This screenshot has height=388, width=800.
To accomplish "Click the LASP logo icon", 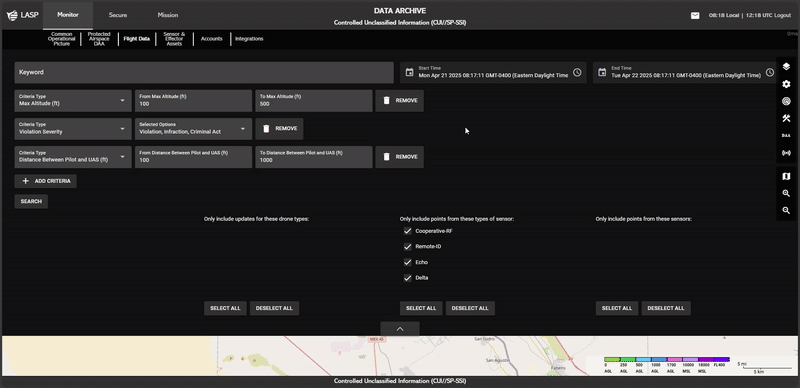I will point(12,15).
